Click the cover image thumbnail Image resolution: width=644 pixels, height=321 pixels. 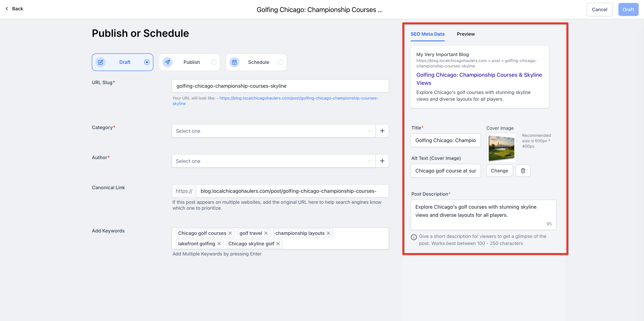click(501, 148)
